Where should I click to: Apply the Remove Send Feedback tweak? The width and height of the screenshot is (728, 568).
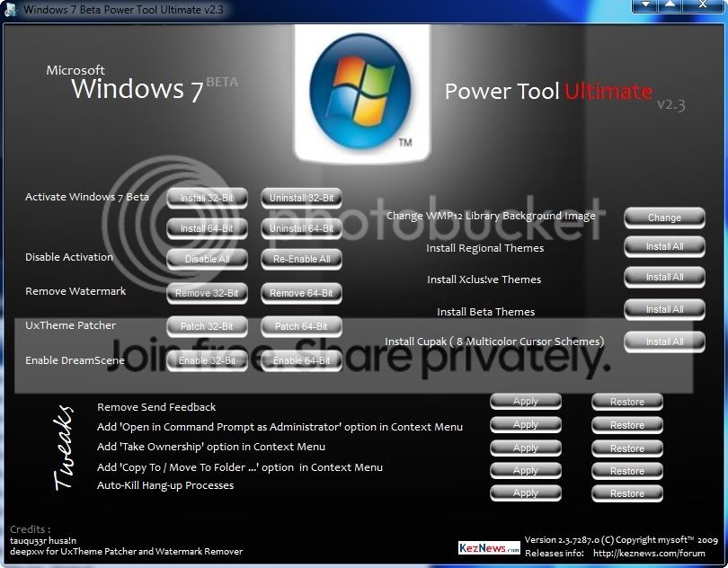click(526, 401)
